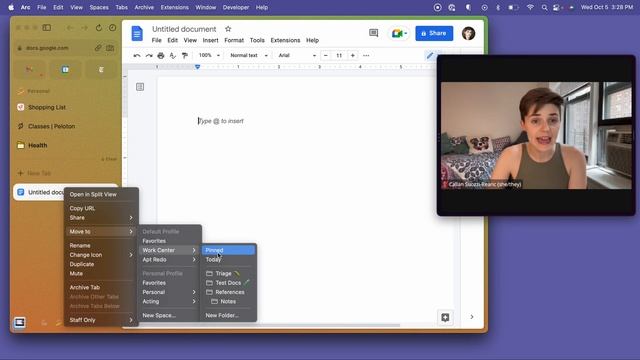Open the Google account avatar
Screen dimensions: 640x360
(x=468, y=33)
